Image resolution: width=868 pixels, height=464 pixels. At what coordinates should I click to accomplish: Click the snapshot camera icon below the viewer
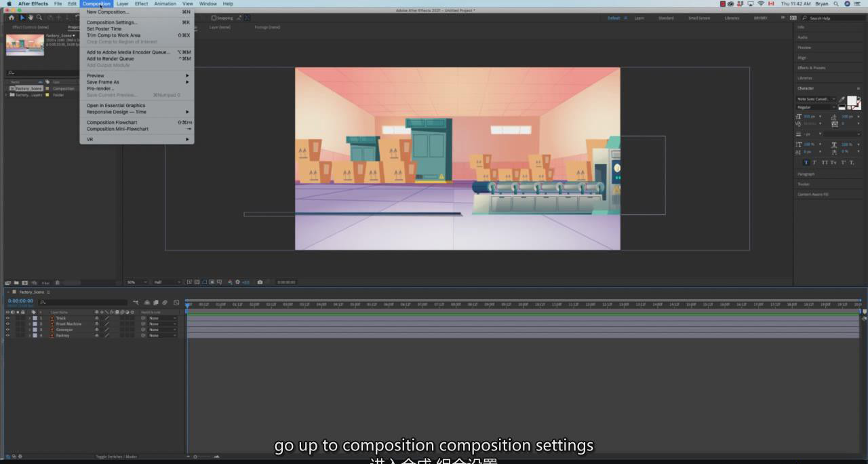click(260, 282)
